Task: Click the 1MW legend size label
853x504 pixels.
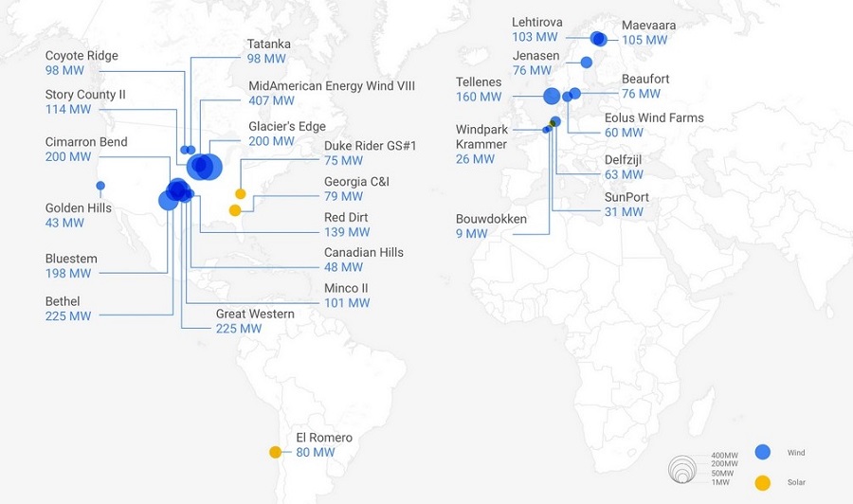Action: pyautogui.click(x=720, y=482)
